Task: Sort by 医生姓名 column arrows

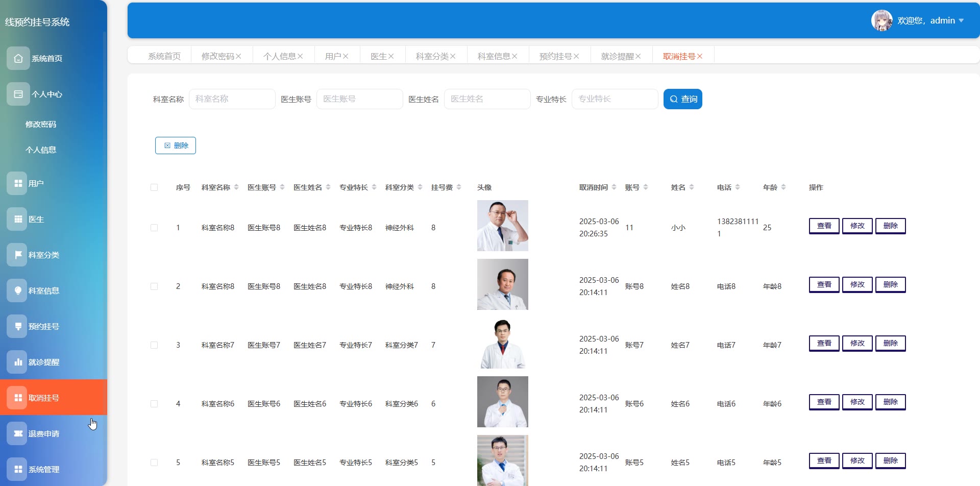Action: coord(328,187)
